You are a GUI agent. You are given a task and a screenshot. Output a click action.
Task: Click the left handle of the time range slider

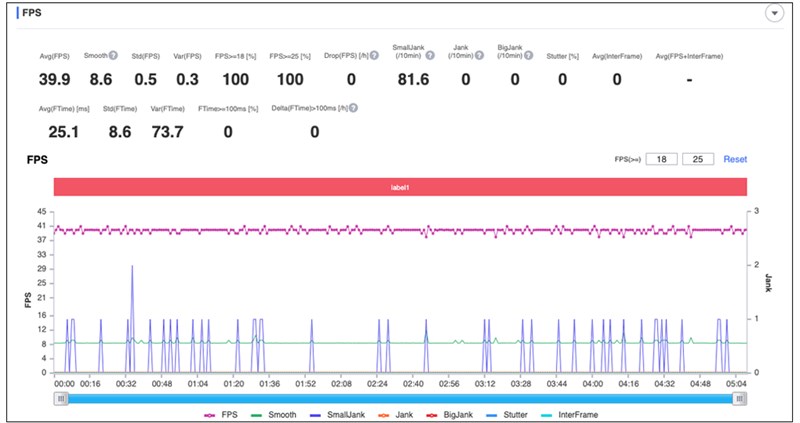tap(61, 398)
